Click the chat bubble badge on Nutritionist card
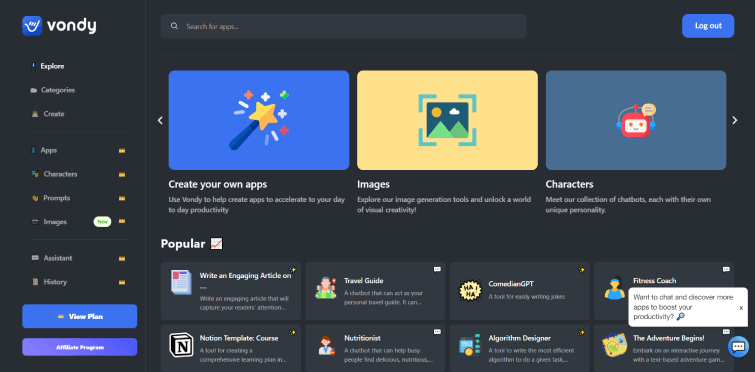 coord(437,332)
